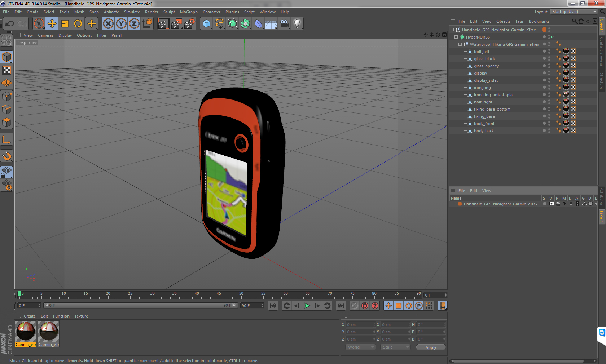
Task: Add a light object
Action: [297, 24]
